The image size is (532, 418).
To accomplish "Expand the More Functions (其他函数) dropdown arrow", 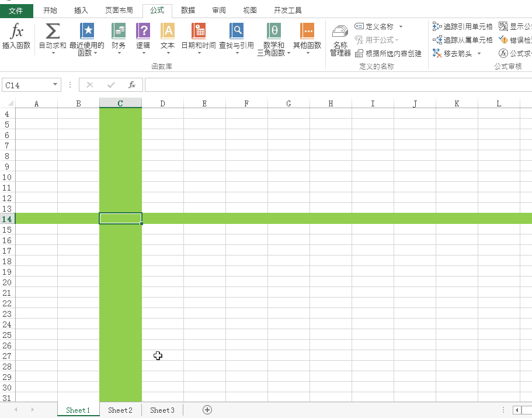I will point(308,53).
